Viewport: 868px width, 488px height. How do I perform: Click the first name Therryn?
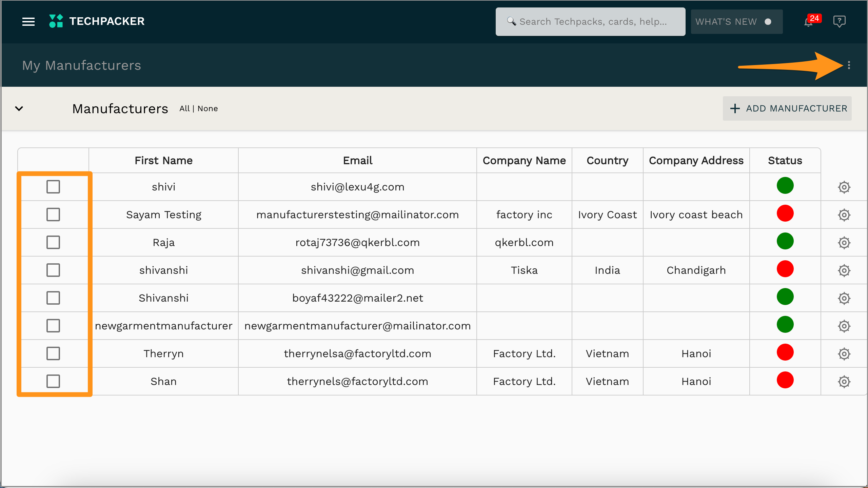[163, 354]
